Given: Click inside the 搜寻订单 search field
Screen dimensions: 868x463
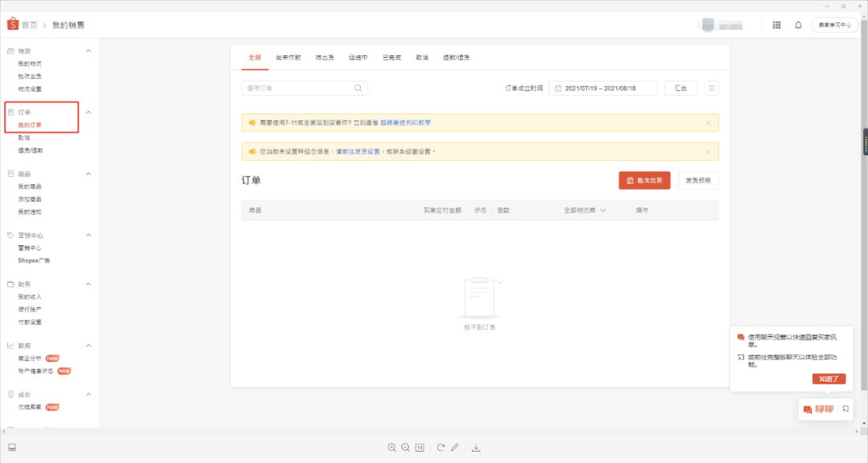Looking at the screenshot, I should (x=297, y=87).
